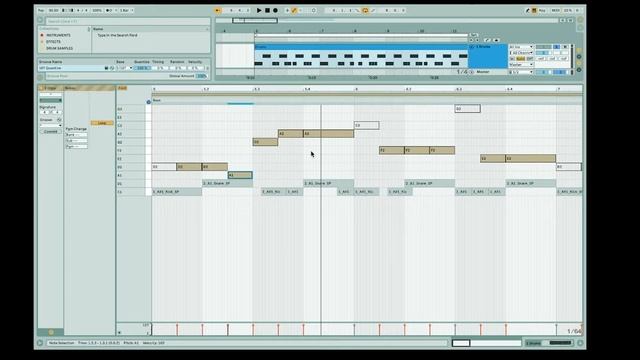Switch to the Clip panel tab

click(51, 88)
